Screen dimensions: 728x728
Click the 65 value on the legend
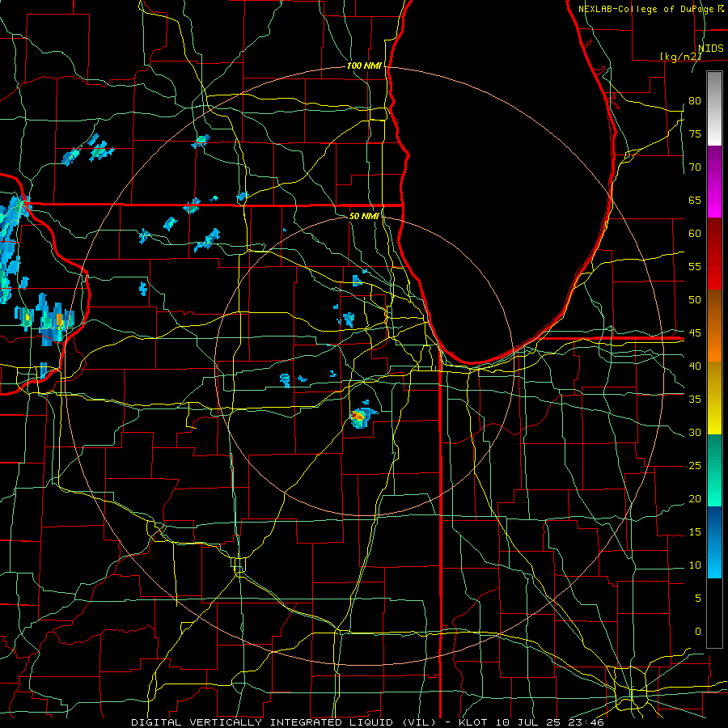point(695,200)
